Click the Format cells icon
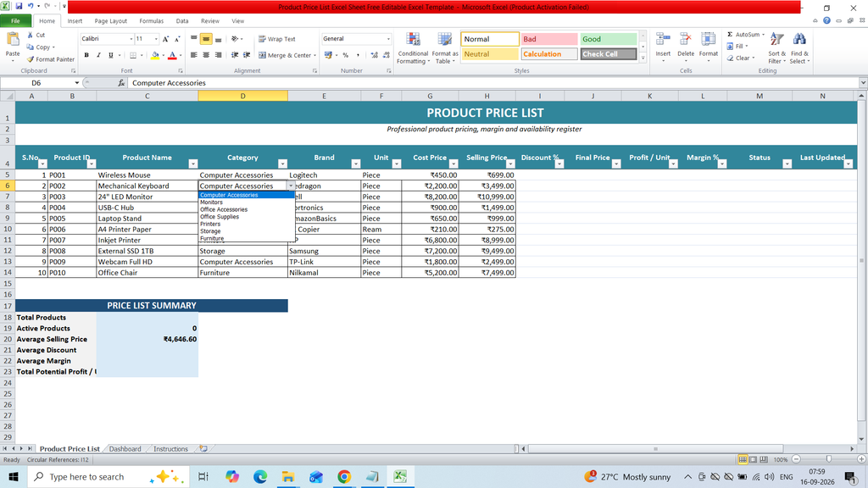Viewport: 868px width, 488px height. [708, 39]
